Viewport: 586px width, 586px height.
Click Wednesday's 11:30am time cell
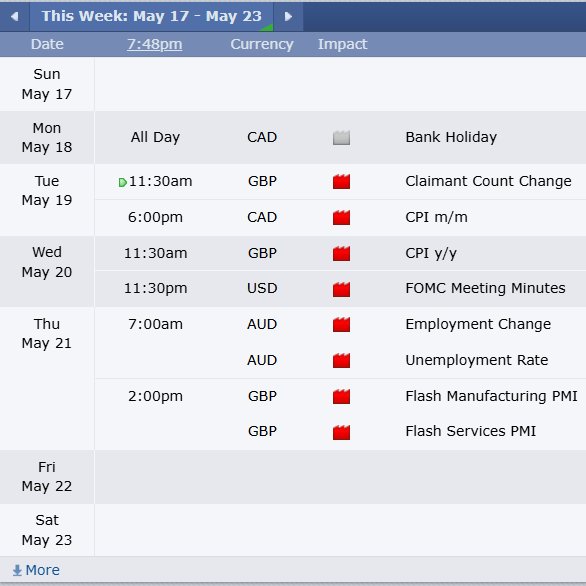coord(155,253)
